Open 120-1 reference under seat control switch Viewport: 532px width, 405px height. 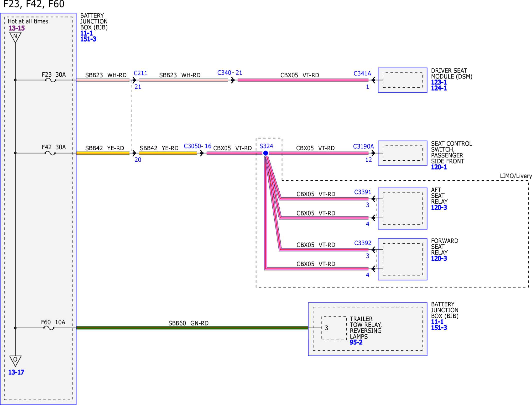[x=439, y=167]
